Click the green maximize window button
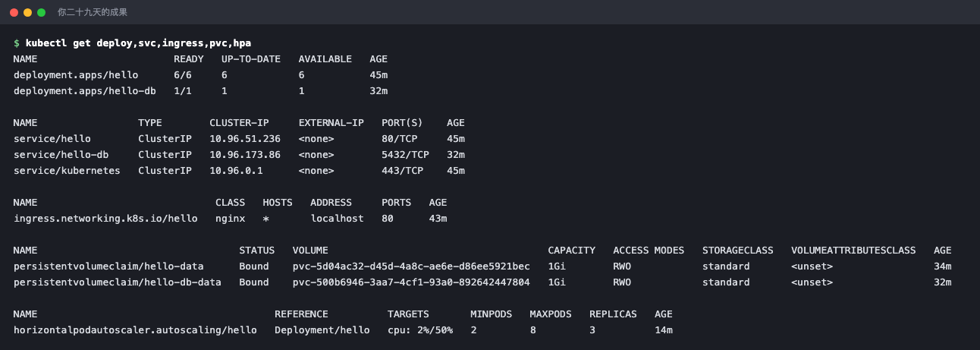Viewport: 980px width, 350px height. (x=41, y=12)
